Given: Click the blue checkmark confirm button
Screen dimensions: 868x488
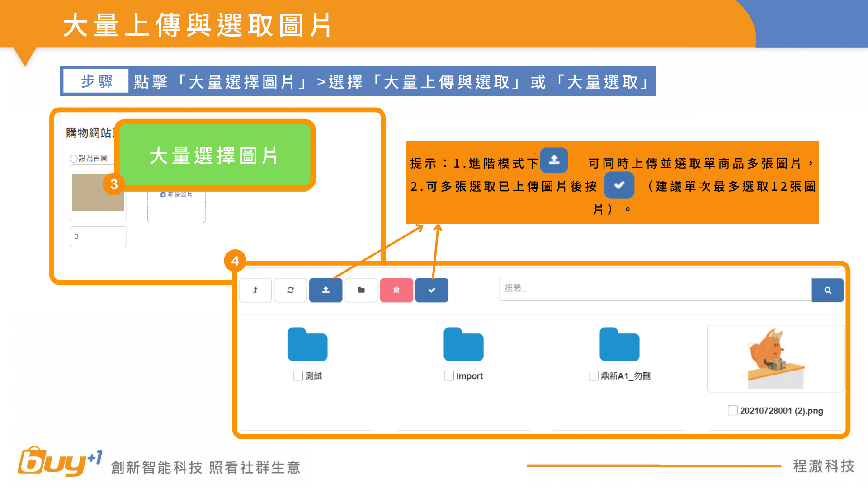Looking at the screenshot, I should (432, 290).
